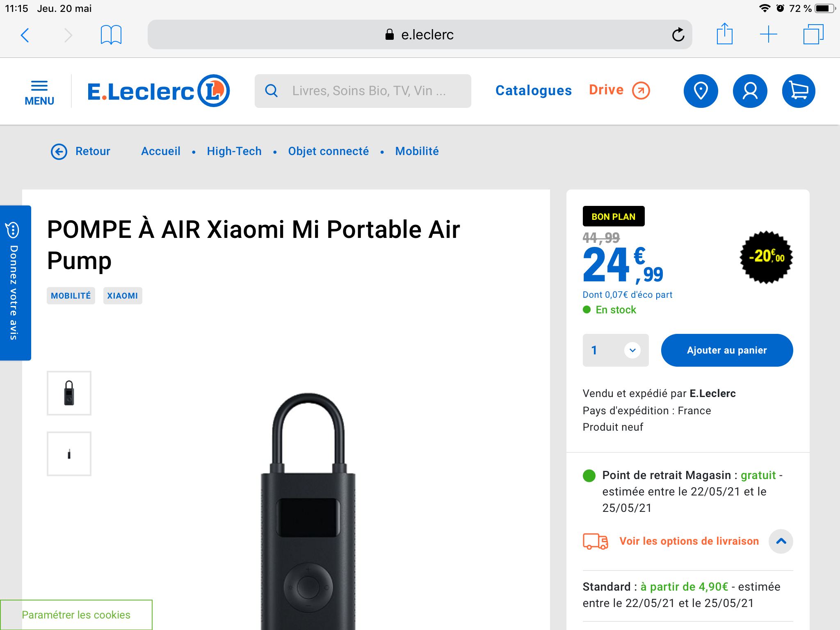Image resolution: width=840 pixels, height=630 pixels.
Task: Go back with Safari's back arrow
Action: pyautogui.click(x=25, y=35)
